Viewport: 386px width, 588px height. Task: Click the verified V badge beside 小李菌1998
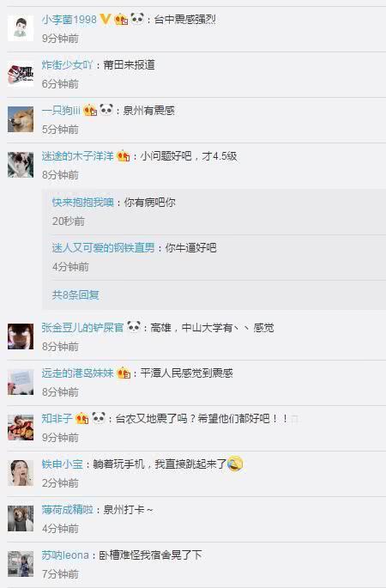pyautogui.click(x=106, y=19)
